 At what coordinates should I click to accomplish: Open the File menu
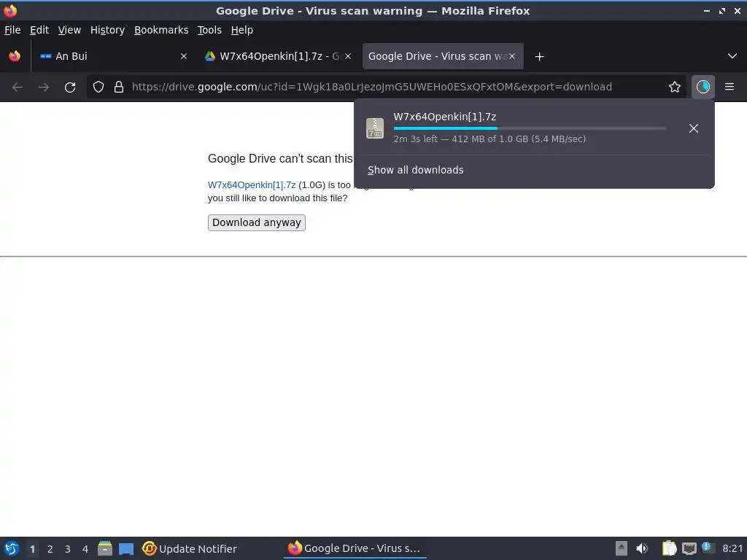pos(12,30)
